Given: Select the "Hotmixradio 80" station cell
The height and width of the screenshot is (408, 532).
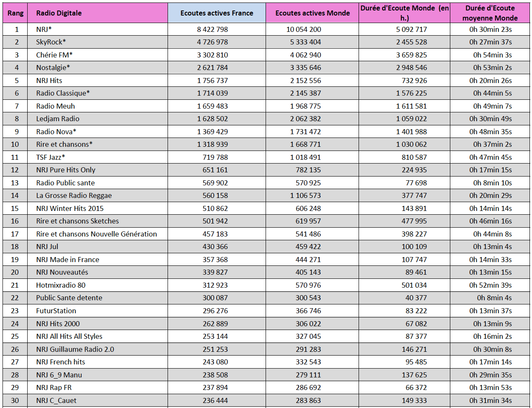Looking at the screenshot, I should point(61,285).
